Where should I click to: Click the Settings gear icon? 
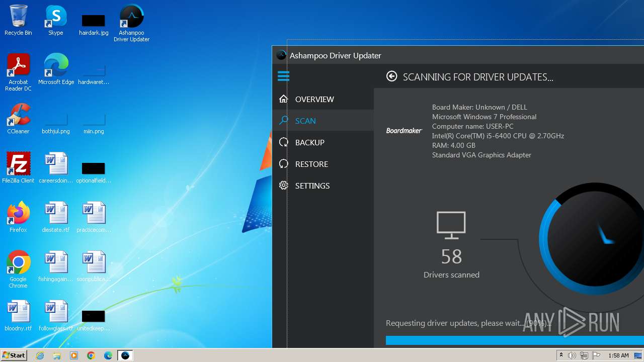pos(284,186)
